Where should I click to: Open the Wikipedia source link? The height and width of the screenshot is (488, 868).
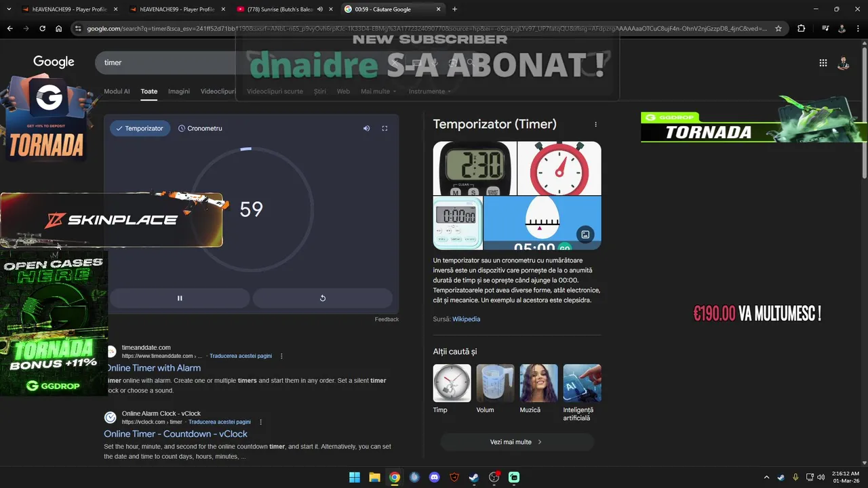[x=466, y=319]
